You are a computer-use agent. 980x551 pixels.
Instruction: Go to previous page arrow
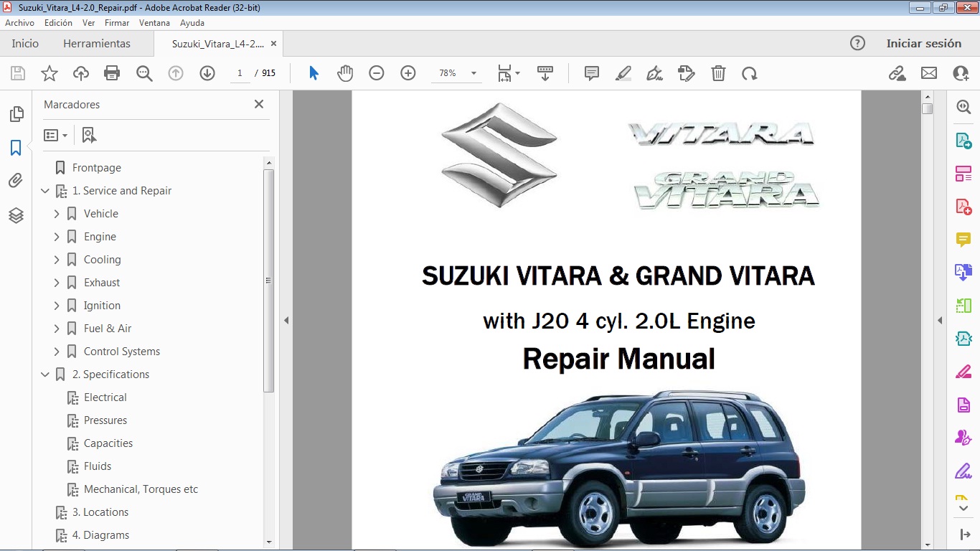click(x=176, y=73)
